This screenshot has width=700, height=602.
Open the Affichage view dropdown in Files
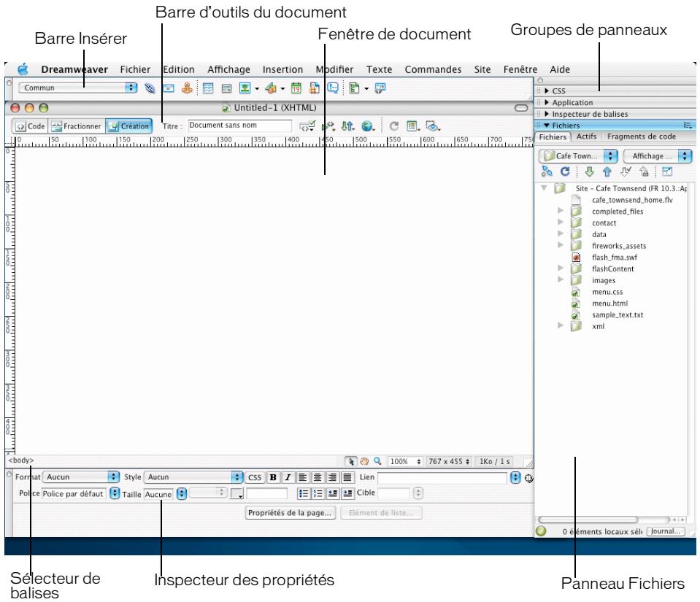coord(657,155)
